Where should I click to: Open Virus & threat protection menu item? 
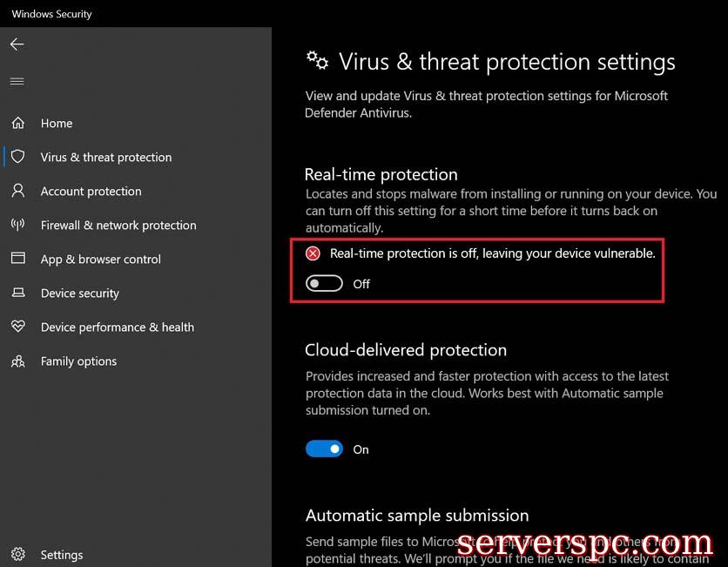pos(106,158)
